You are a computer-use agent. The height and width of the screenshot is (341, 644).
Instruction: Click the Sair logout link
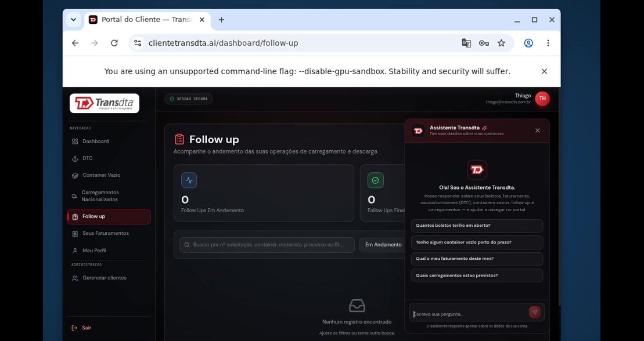pos(81,328)
